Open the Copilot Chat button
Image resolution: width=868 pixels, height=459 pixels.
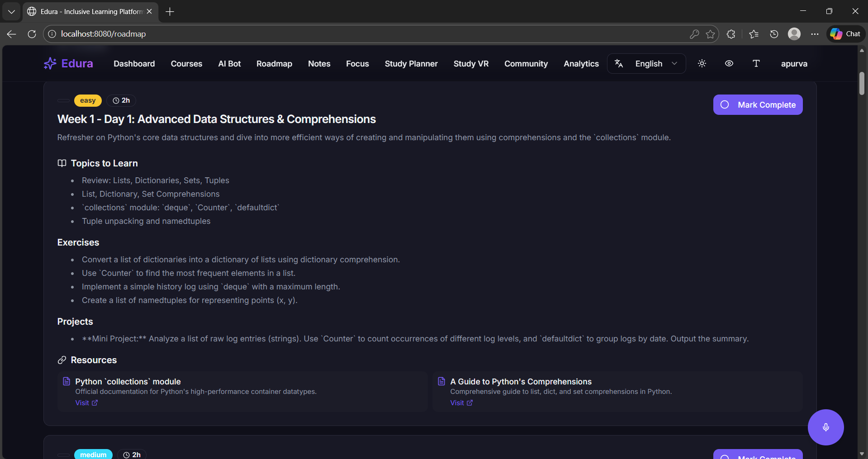846,34
